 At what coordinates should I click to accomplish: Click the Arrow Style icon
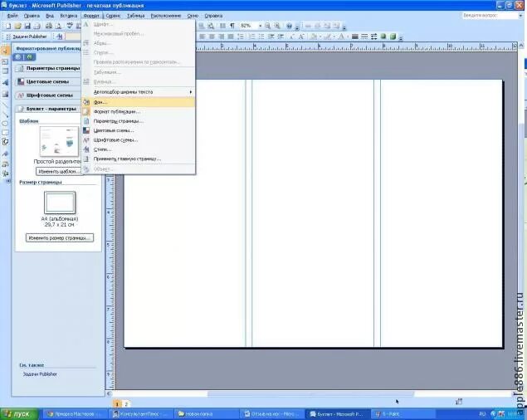tap(373, 37)
